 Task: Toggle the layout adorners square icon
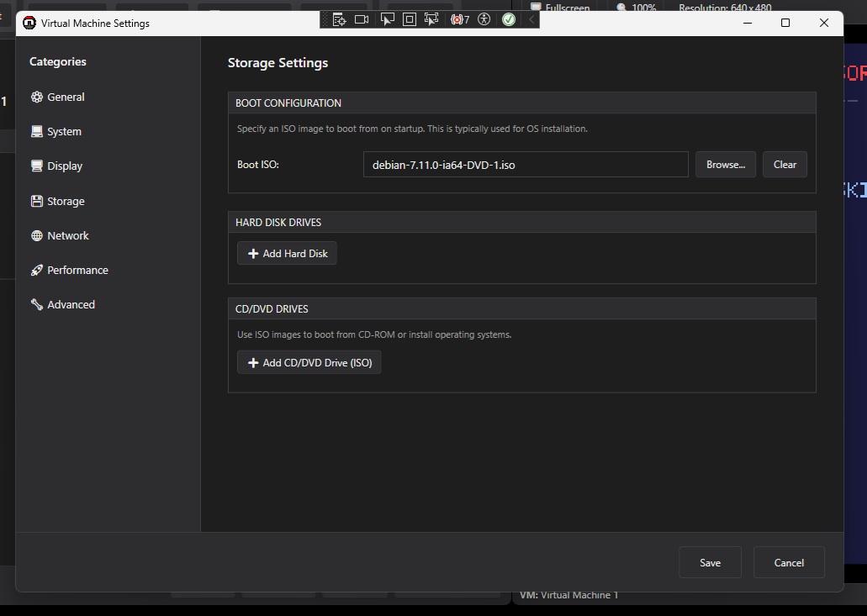point(410,20)
